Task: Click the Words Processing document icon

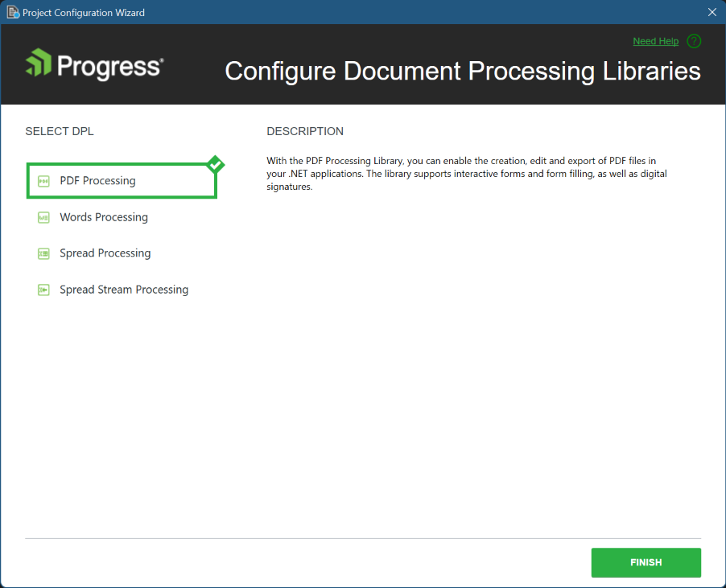Action: [x=43, y=216]
